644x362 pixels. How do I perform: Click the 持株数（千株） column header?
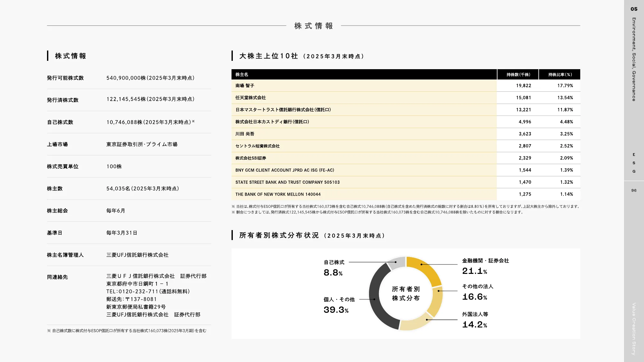[518, 74]
